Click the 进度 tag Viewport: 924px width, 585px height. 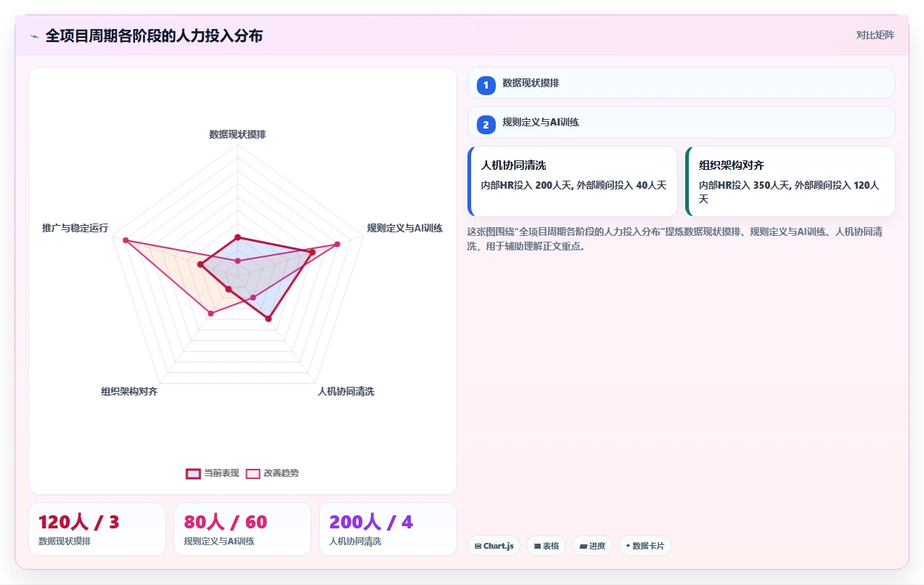point(592,546)
